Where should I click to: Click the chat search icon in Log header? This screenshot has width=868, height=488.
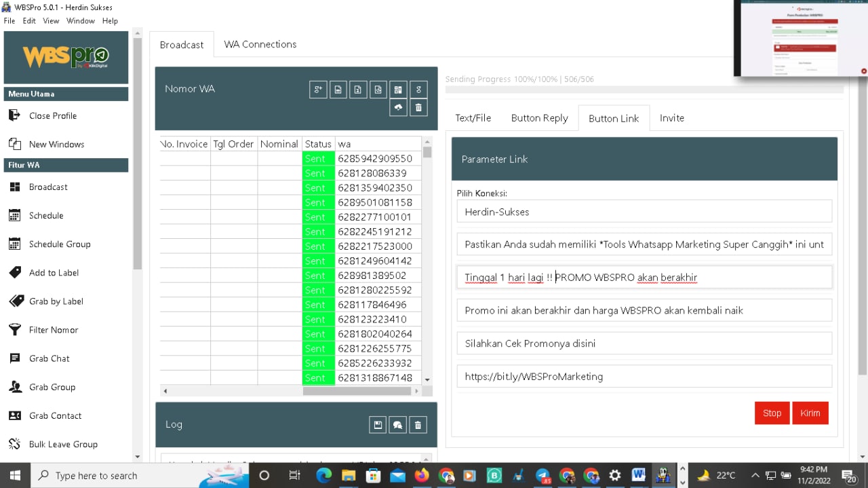click(398, 425)
